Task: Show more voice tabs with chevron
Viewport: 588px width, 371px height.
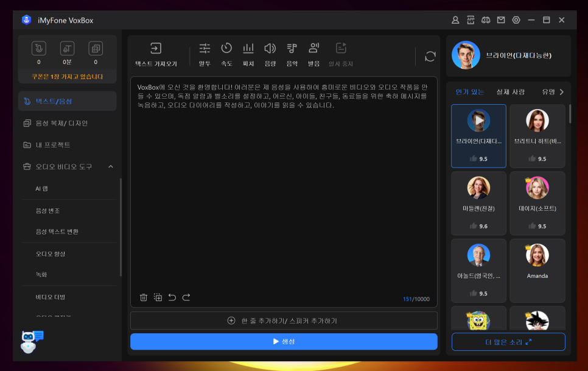Action: pos(562,92)
